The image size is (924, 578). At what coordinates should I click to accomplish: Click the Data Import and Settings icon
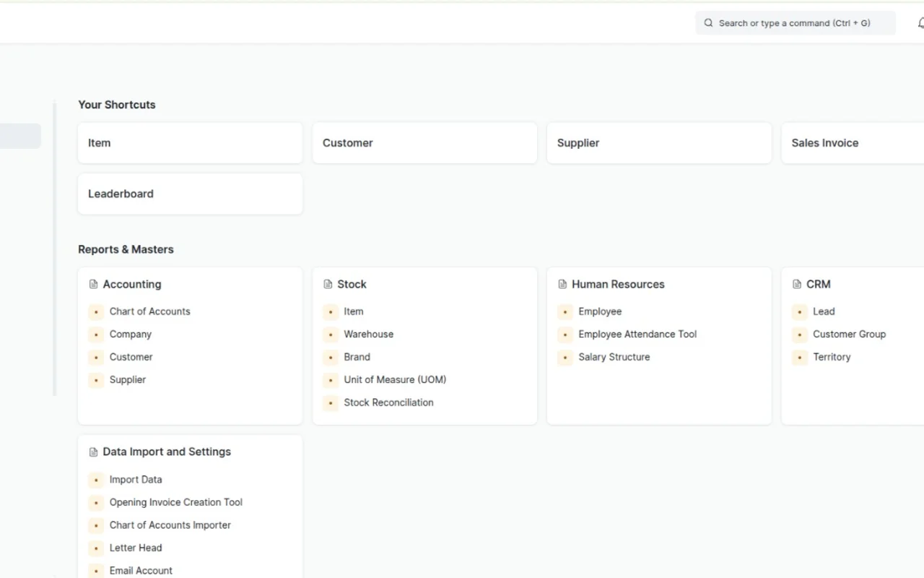93,452
